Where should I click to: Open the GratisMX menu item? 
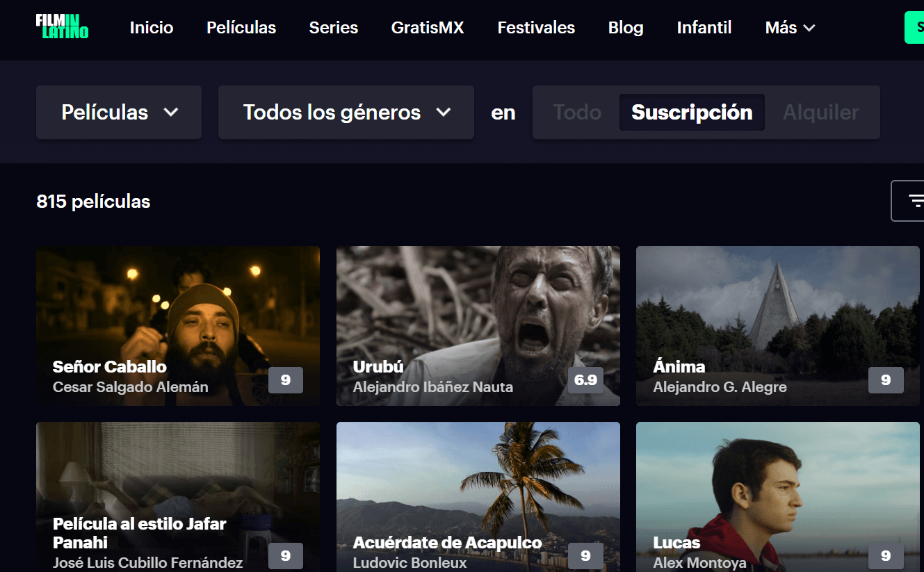pos(427,28)
